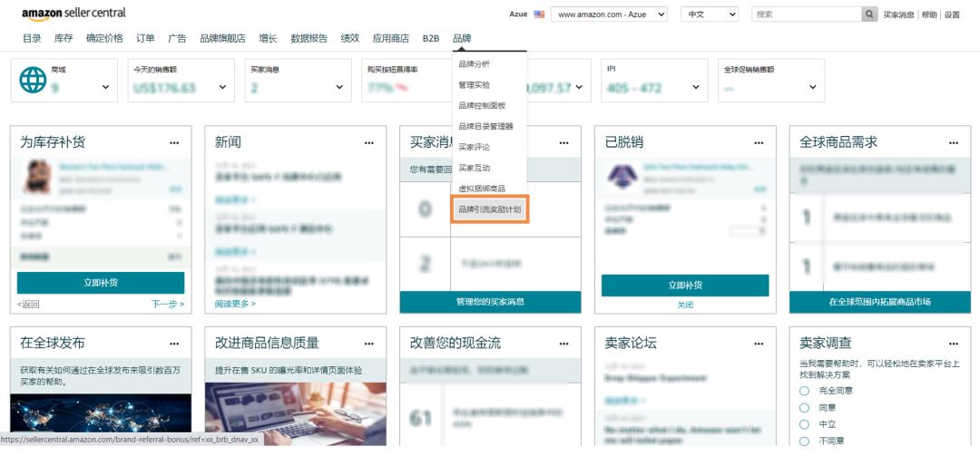980x456 pixels.
Task: Open the 库存 menu
Action: [x=64, y=39]
